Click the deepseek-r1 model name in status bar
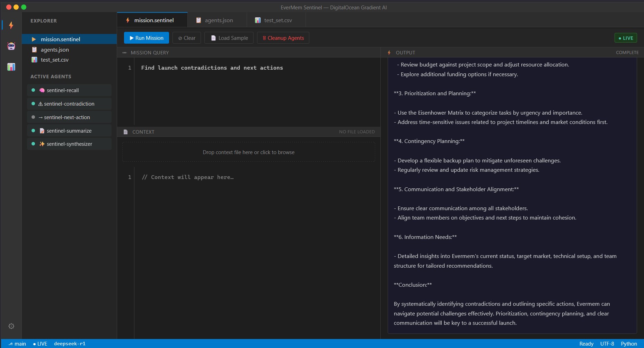 coord(70,344)
